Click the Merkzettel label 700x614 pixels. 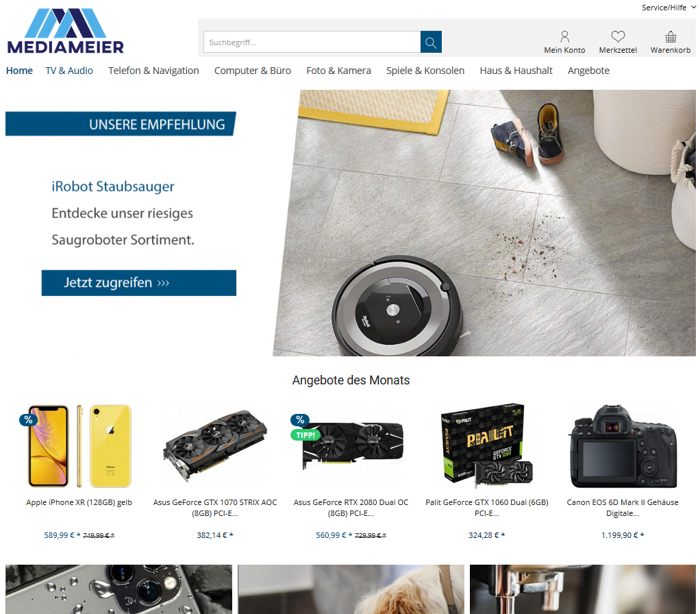(618, 50)
